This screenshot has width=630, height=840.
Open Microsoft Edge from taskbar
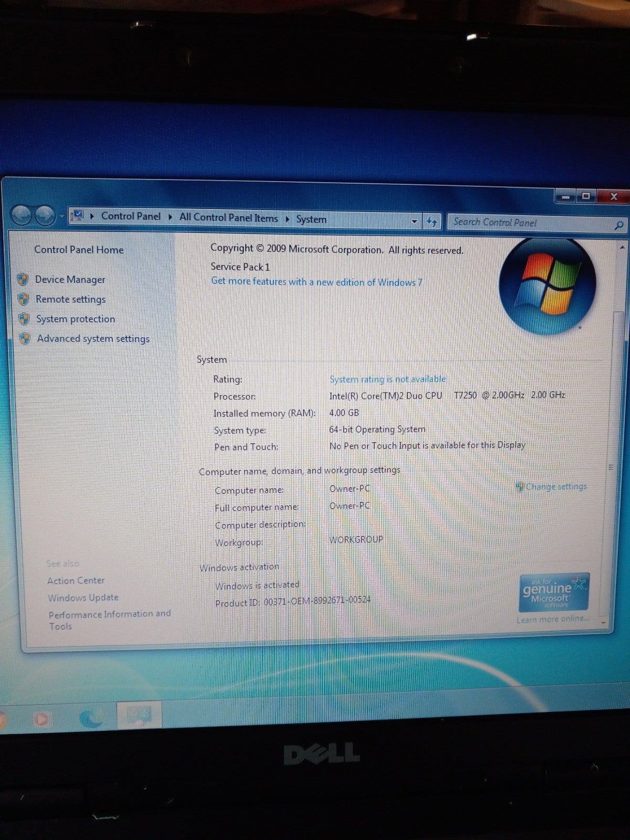(91, 717)
